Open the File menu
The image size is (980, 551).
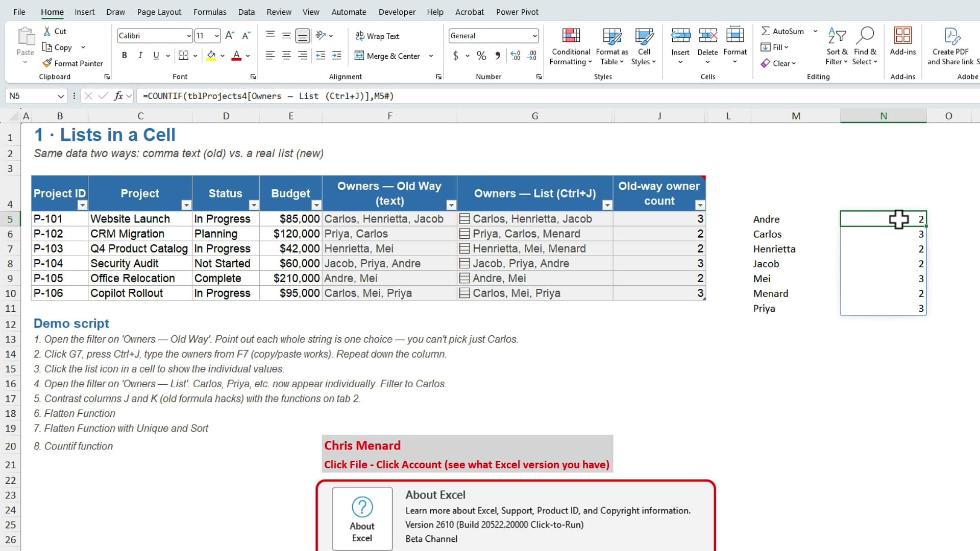tap(19, 12)
